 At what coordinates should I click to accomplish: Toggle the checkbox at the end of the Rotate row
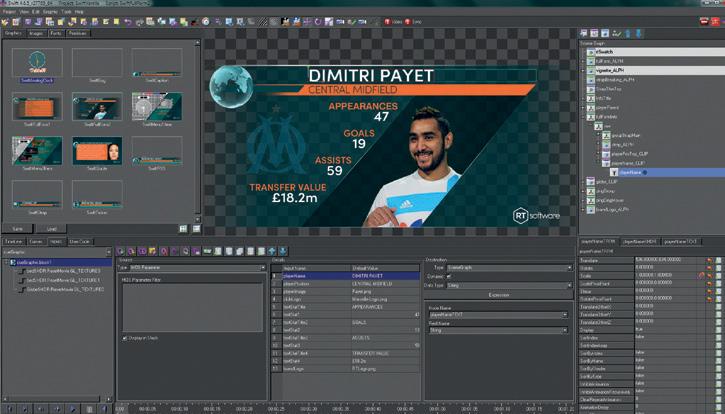coord(719,268)
